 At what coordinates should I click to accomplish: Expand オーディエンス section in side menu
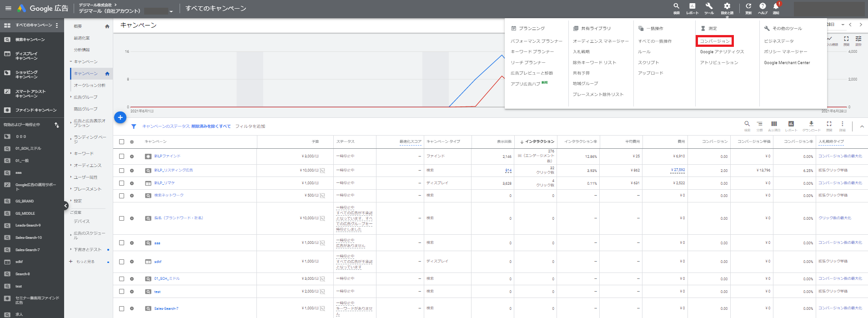[x=71, y=165]
